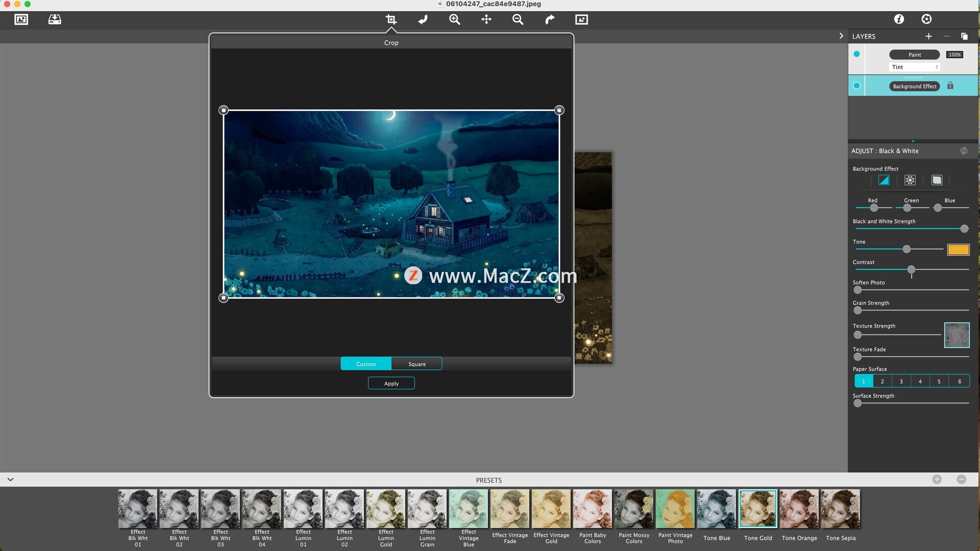
Task: Click the Tone color swatch
Action: point(958,249)
